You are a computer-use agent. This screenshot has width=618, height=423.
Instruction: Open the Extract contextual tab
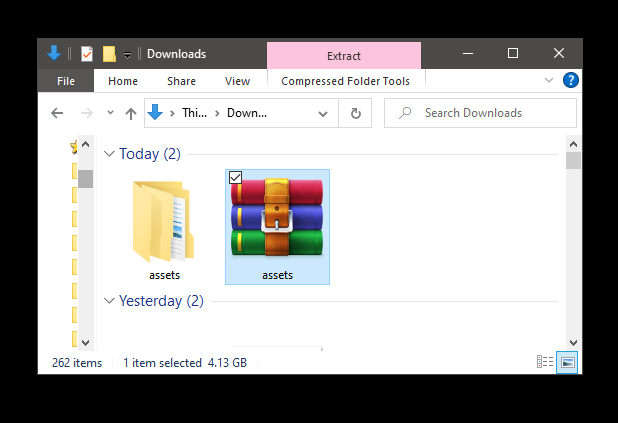343,55
